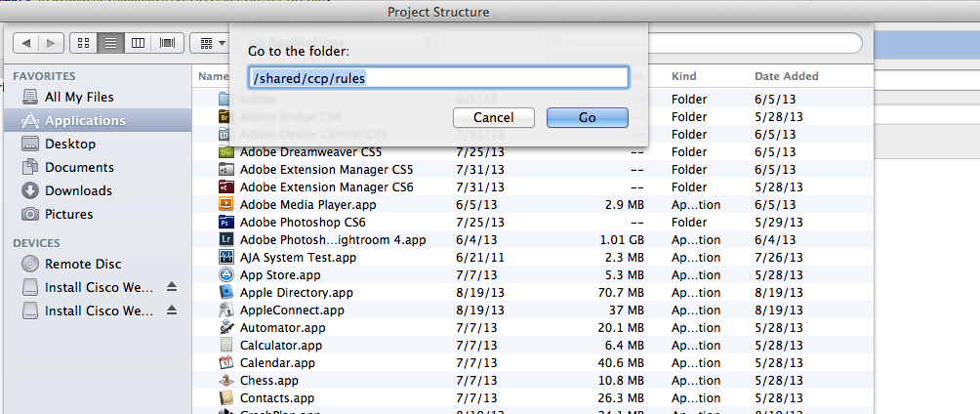Click the Adobe Photoshop CS6 name

pos(303,222)
